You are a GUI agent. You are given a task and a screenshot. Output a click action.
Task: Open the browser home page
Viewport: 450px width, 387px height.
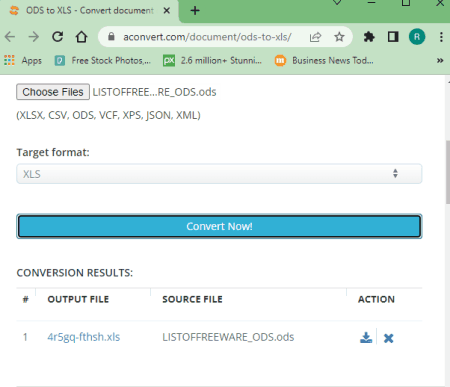[81, 37]
